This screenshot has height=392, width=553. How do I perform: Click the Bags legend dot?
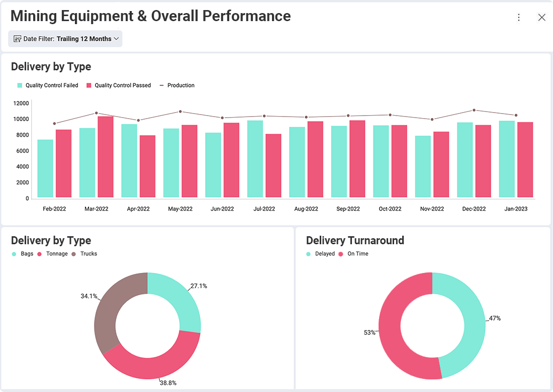tap(13, 254)
